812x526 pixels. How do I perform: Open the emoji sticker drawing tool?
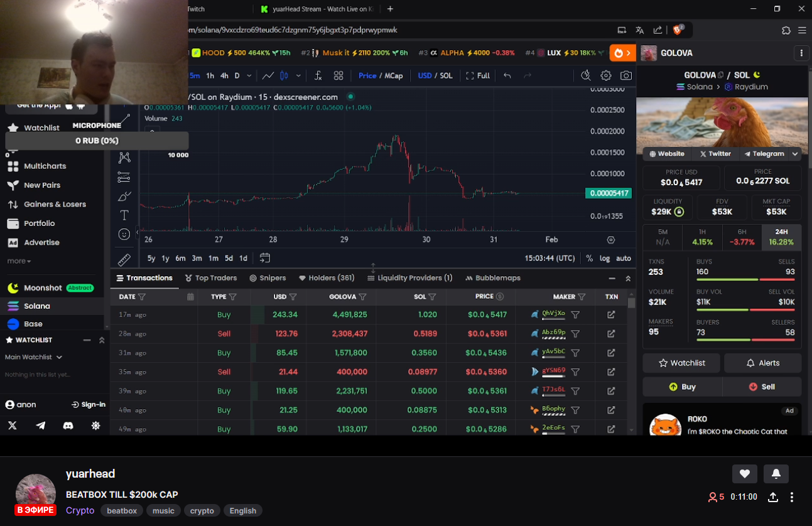pyautogui.click(x=124, y=234)
